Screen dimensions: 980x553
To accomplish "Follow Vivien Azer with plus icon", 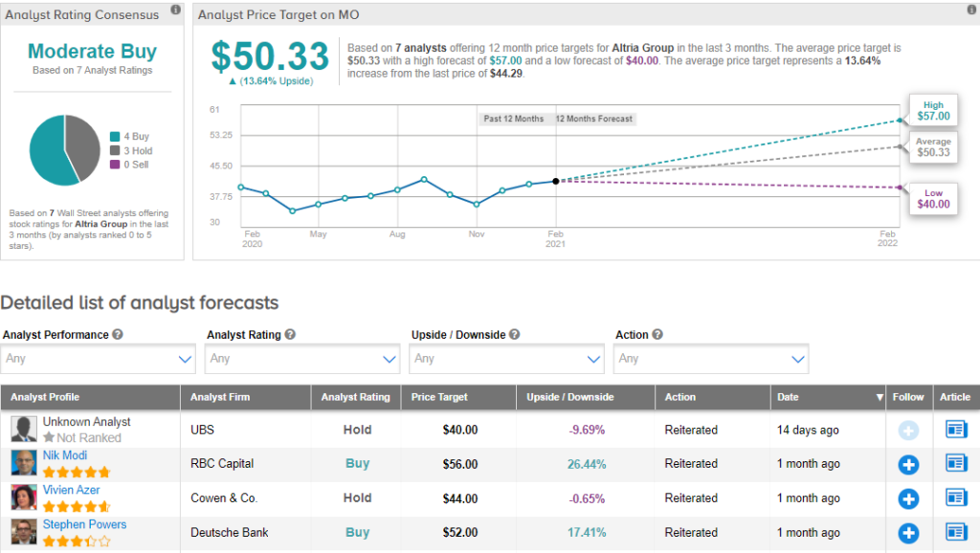I will point(908,498).
